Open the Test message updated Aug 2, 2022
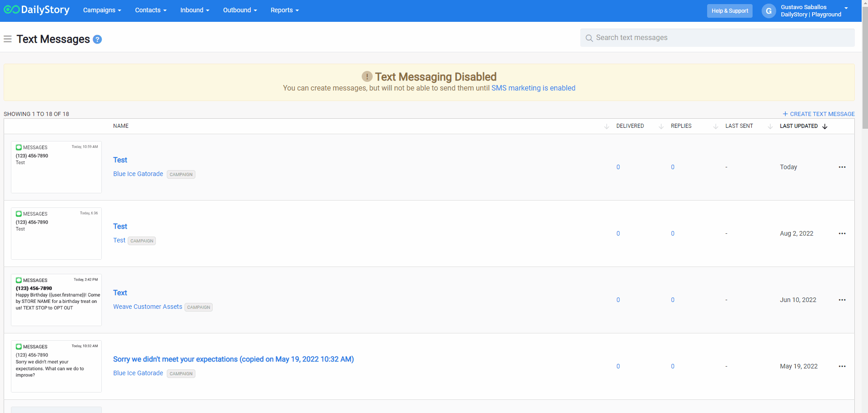Screen dimensions: 868x413 (x=120, y=227)
